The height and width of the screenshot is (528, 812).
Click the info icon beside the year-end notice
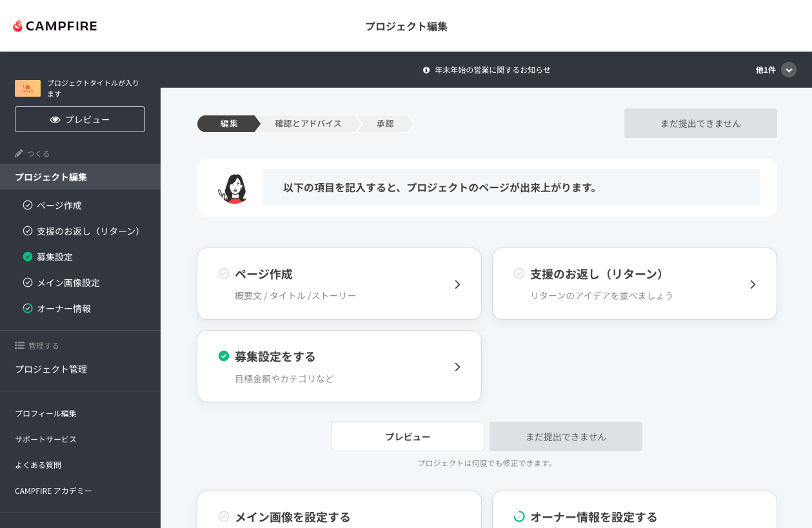(x=426, y=70)
